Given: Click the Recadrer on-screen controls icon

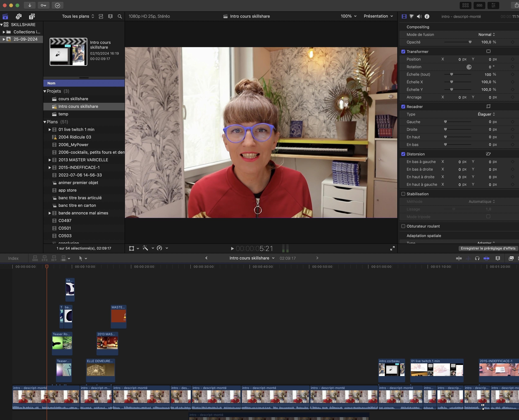Looking at the screenshot, I should click(488, 106).
